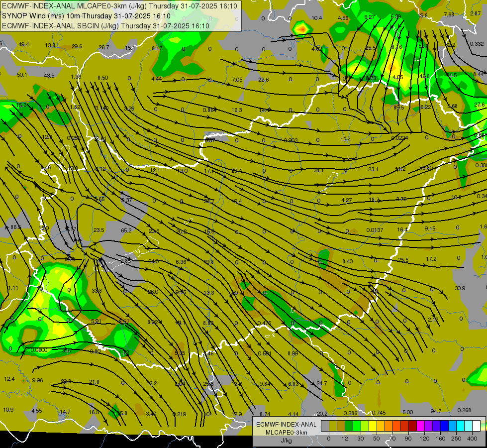Screen dimensions: 487x448
Task: Click the map value 24.7
Action: point(321,383)
